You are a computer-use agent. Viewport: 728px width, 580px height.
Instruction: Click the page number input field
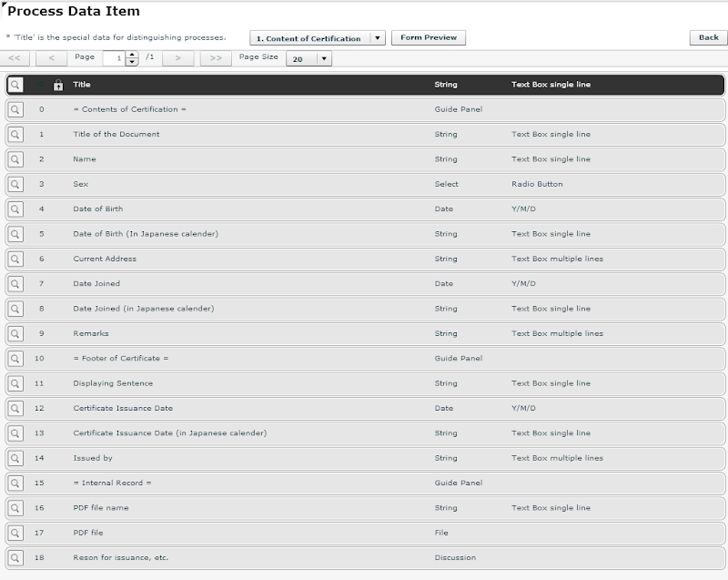tap(115, 58)
